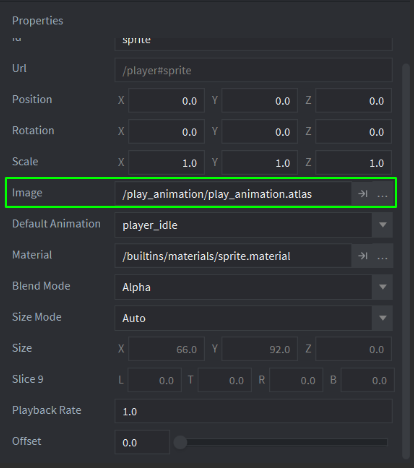Image resolution: width=414 pixels, height=468 pixels.
Task: Expand the Default Animation dropdown arrow
Action: (382, 225)
